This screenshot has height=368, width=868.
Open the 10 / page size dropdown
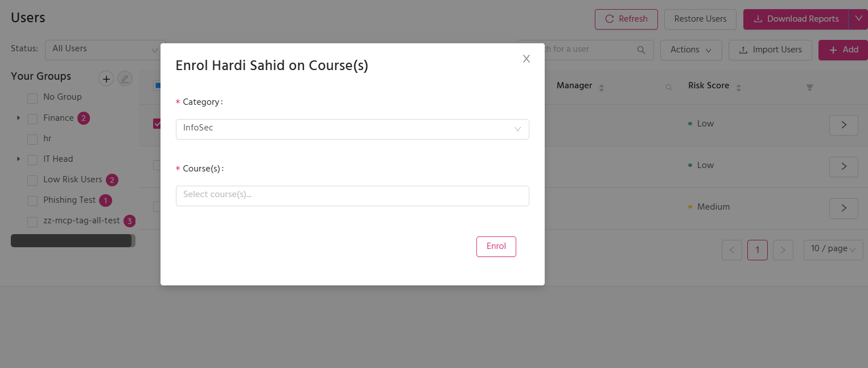(x=833, y=250)
